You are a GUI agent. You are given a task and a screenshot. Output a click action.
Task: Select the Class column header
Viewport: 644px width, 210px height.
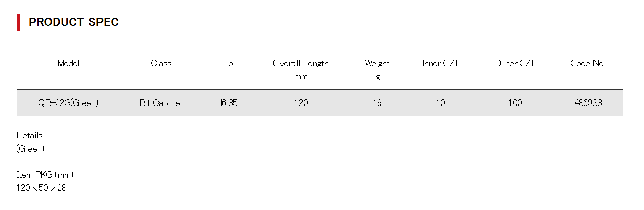161,64
